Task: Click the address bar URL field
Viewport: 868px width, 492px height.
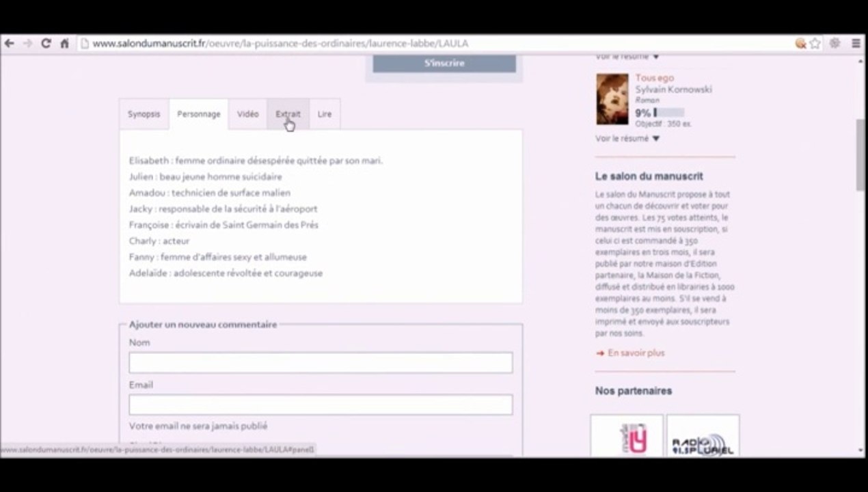Action: (437, 43)
